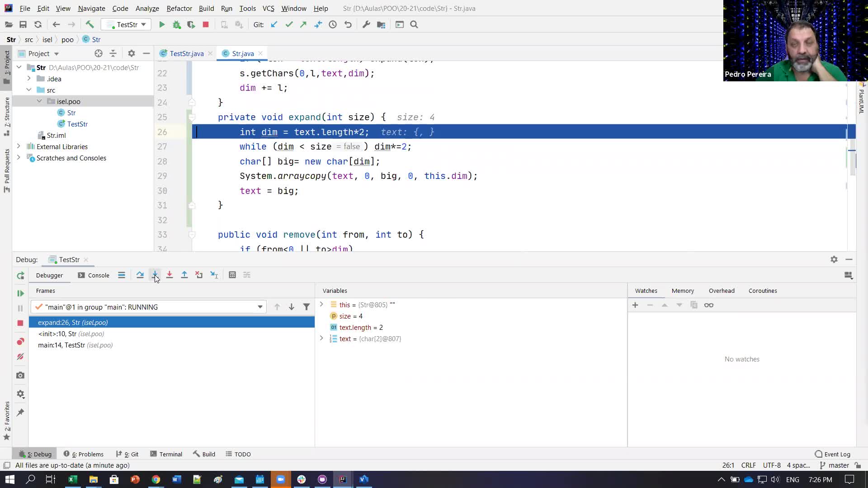Open the Coroutines tab
Screen dimensions: 868x488
[x=763, y=291]
